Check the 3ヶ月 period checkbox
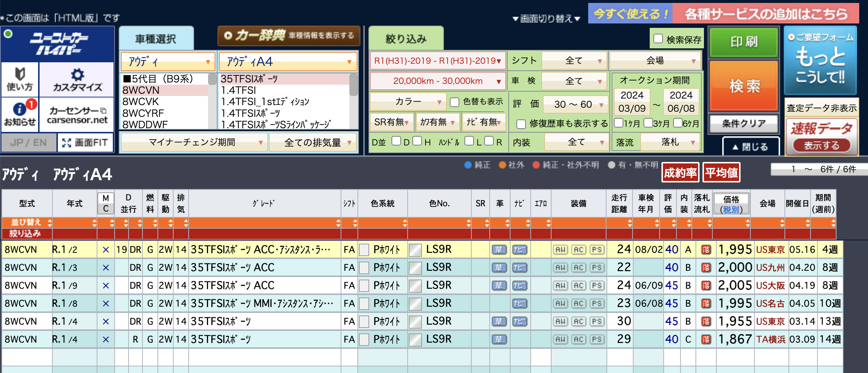This screenshot has height=373, width=868. (x=648, y=122)
